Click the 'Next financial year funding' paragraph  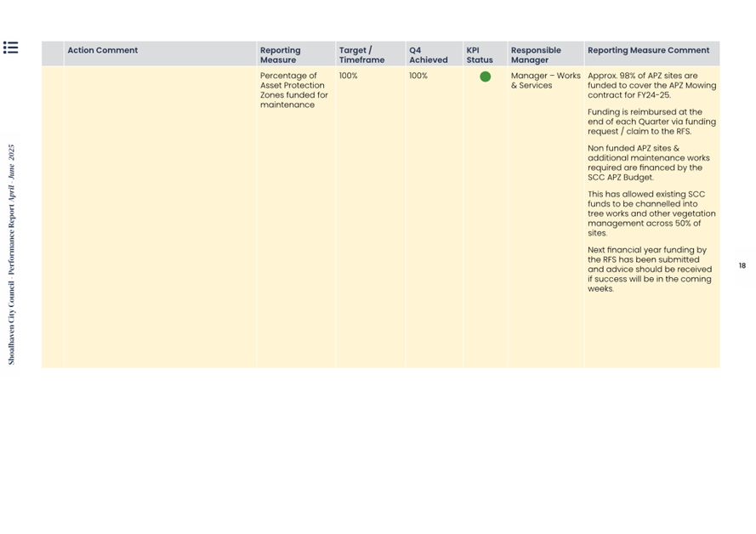(x=649, y=270)
